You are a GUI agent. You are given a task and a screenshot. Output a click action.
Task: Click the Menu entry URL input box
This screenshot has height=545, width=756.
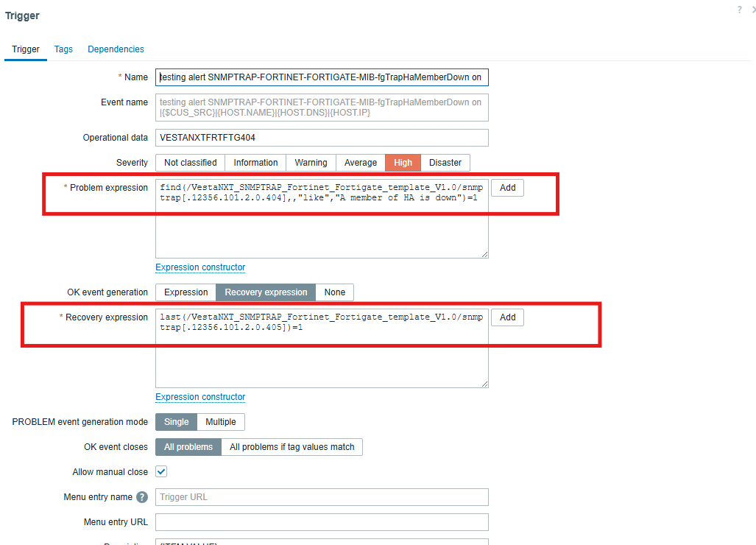tap(322, 522)
